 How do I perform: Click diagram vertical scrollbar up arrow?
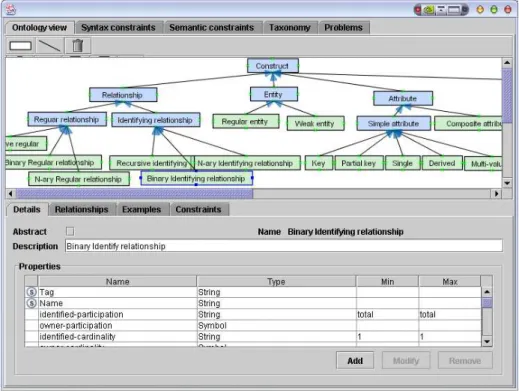coord(507,63)
